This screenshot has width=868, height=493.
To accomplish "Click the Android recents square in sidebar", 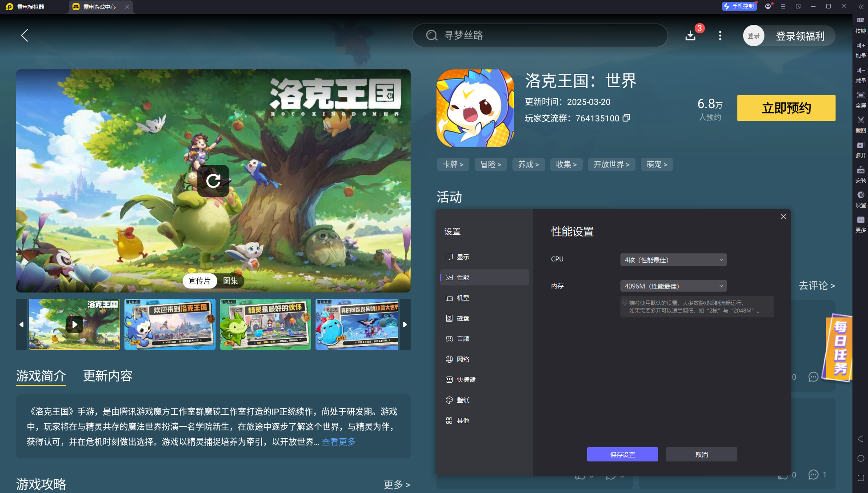I will pyautogui.click(x=860, y=478).
